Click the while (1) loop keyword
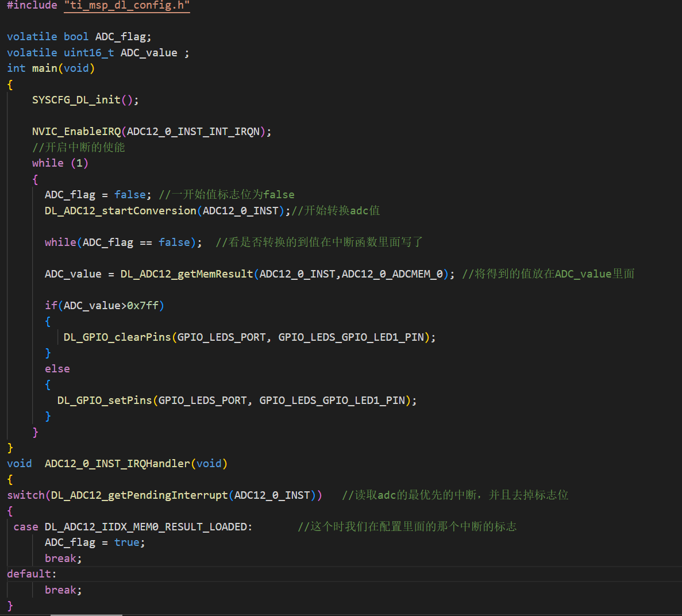Viewport: 682px width, 616px height. click(x=48, y=163)
